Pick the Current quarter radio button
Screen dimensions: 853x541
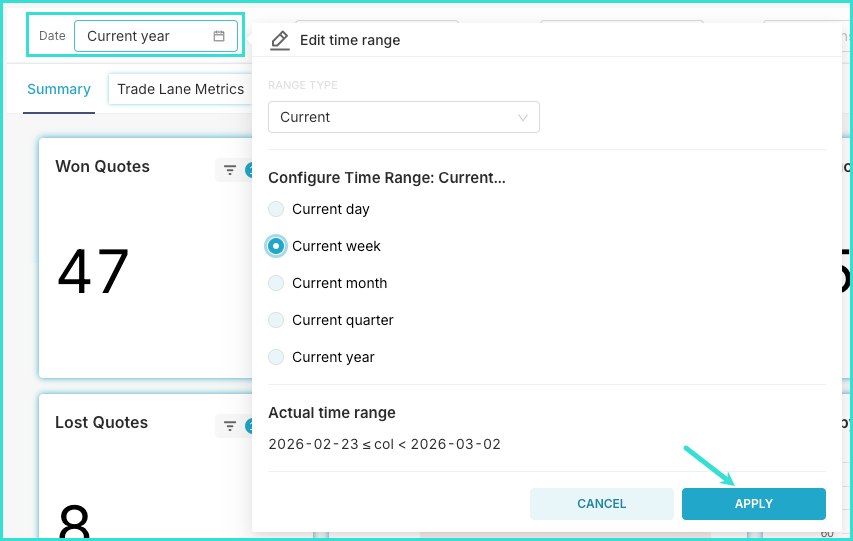[x=276, y=320]
